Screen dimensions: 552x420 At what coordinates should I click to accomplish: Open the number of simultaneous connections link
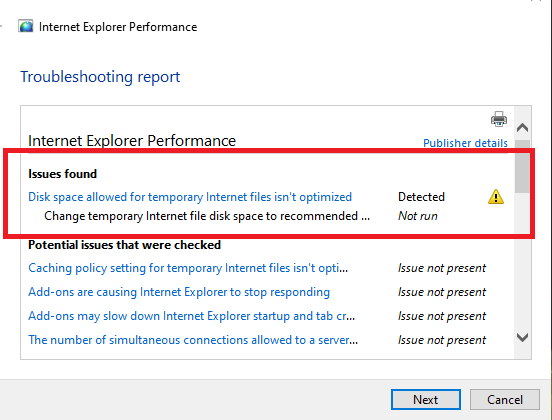click(x=193, y=340)
